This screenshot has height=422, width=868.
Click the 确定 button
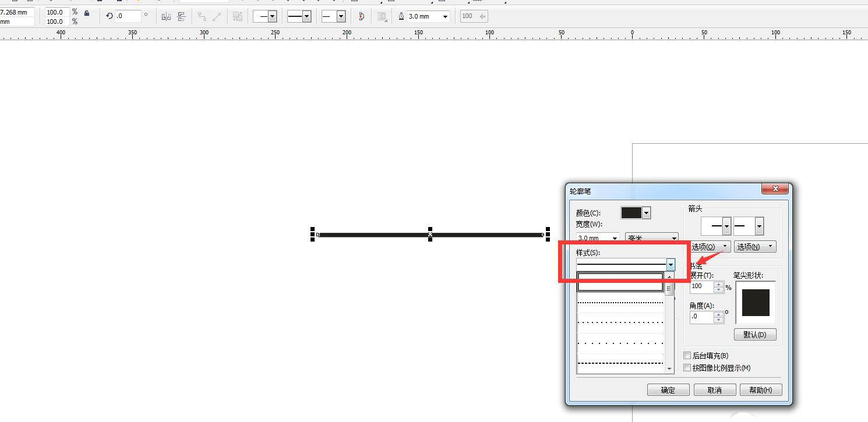(x=668, y=390)
